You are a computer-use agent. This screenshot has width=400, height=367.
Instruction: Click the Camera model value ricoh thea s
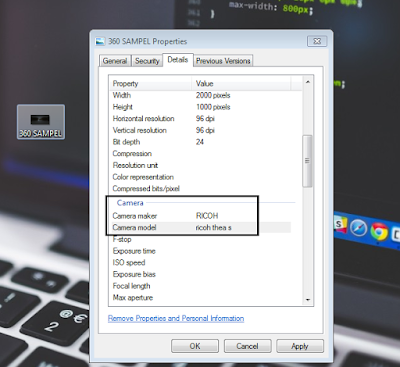tap(213, 228)
